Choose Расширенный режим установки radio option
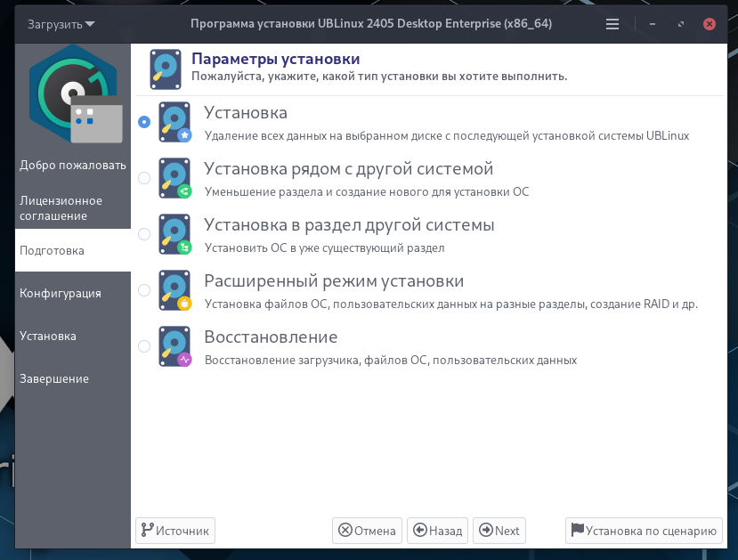This screenshot has width=738, height=560. (144, 290)
